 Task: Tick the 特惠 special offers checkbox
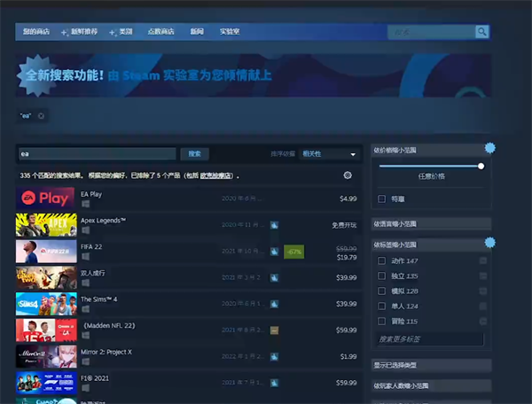(x=381, y=199)
